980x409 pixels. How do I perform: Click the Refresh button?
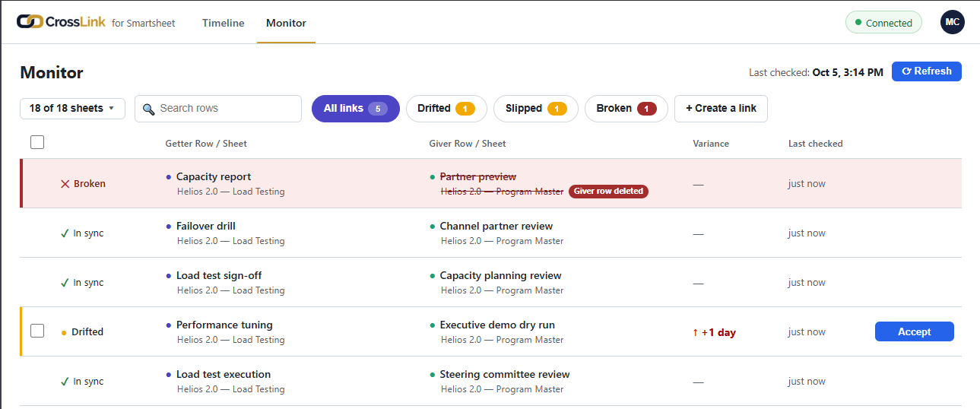point(927,71)
